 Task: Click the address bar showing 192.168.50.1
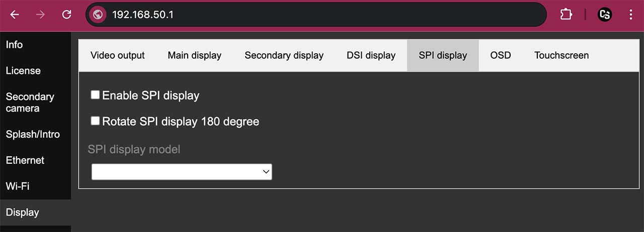click(316, 15)
